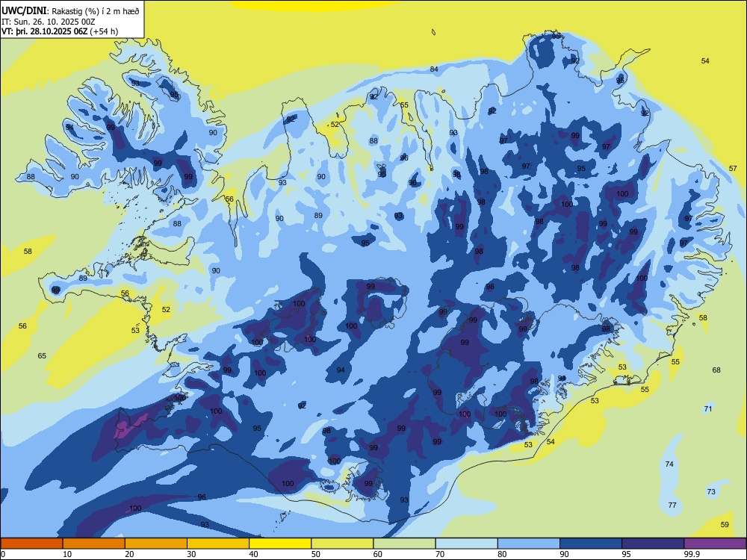
Task: Select the dark blue 90–95 legend swatch
Action: pyautogui.click(x=591, y=544)
